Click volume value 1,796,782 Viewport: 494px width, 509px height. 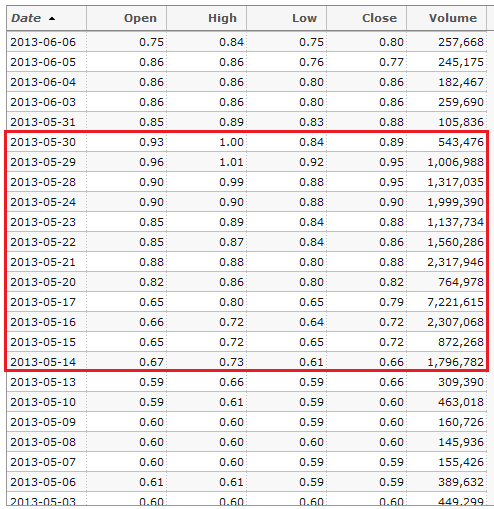tap(455, 362)
